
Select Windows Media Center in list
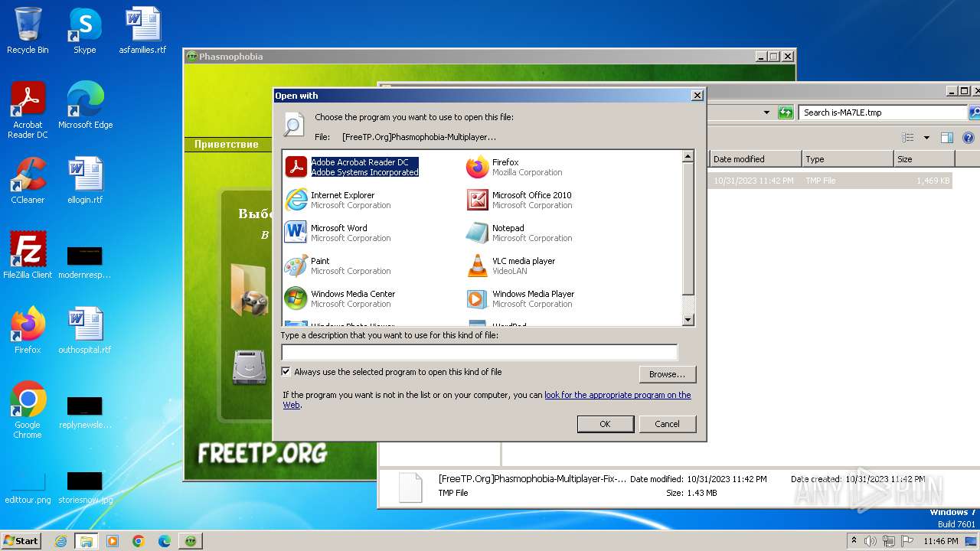coord(340,298)
